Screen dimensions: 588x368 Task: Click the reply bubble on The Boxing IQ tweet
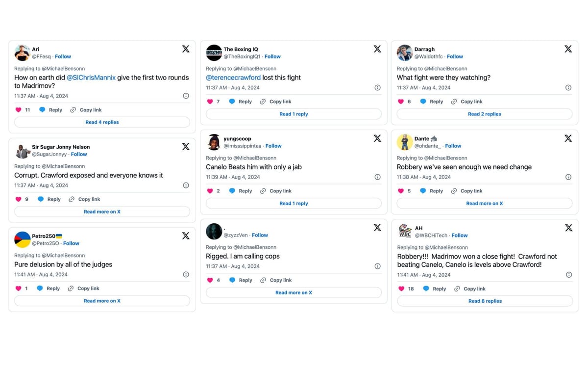(232, 102)
